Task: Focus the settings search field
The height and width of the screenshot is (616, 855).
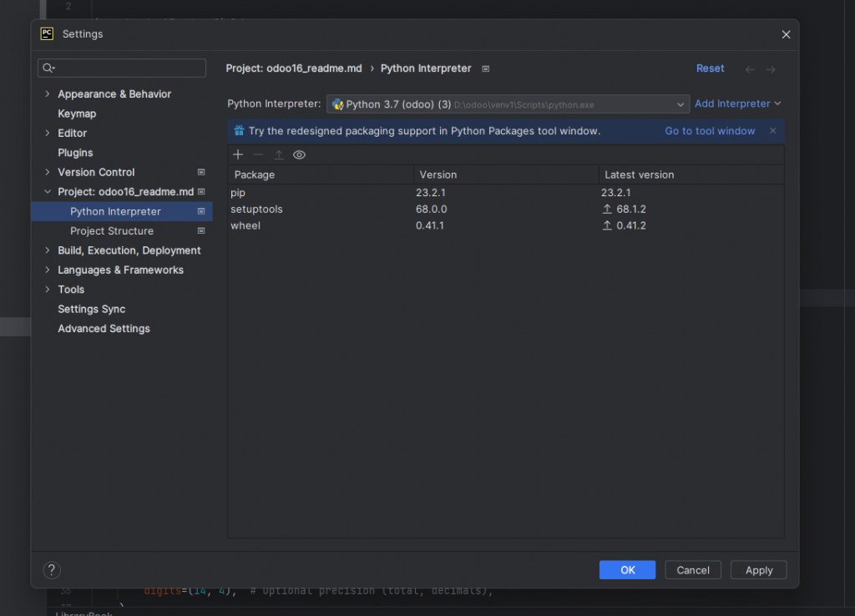Action: pyautogui.click(x=122, y=68)
